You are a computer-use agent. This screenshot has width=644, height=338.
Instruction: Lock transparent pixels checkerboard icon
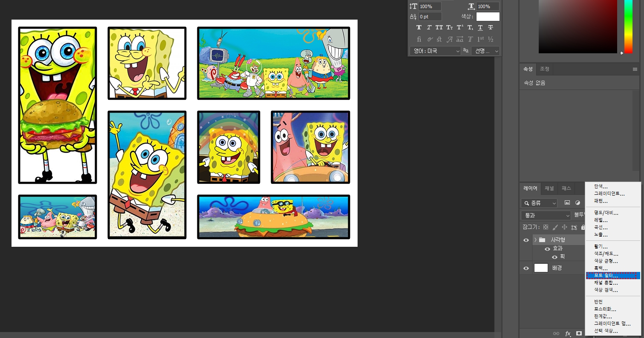click(x=546, y=227)
